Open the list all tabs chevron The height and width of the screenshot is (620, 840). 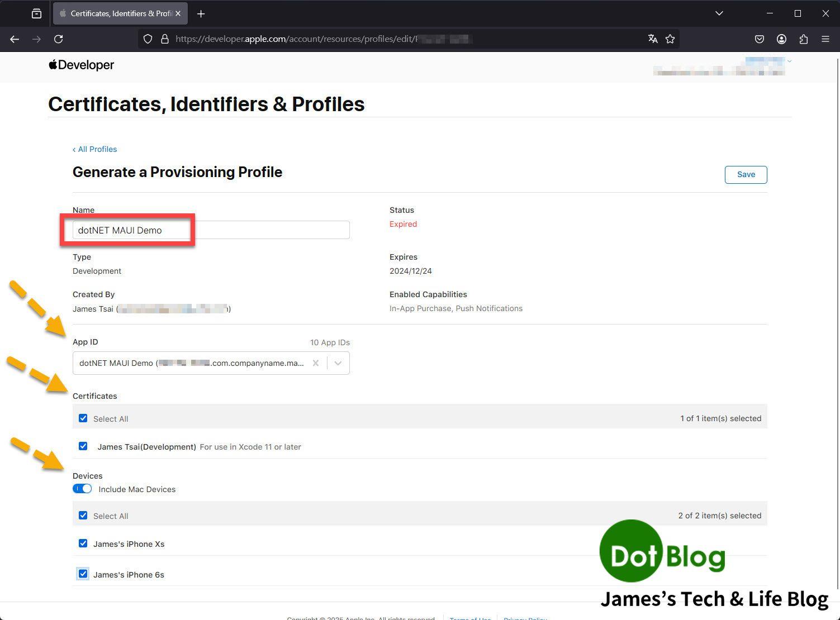tap(719, 13)
